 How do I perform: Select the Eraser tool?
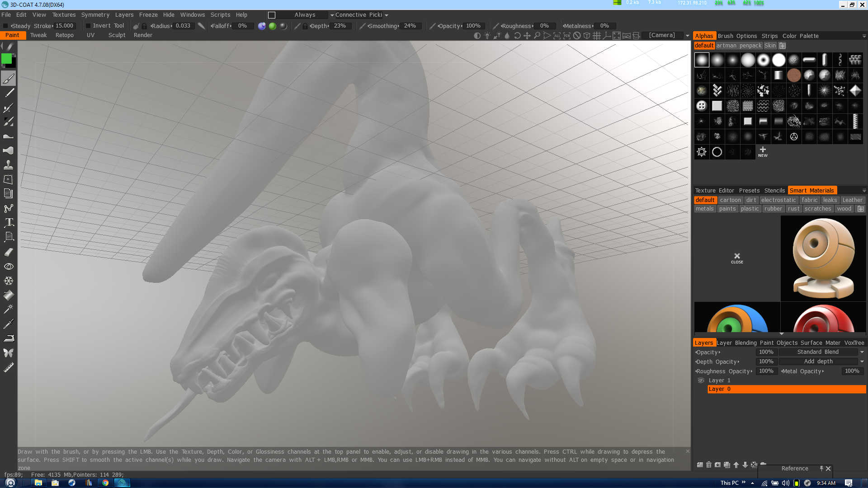coord(9,252)
